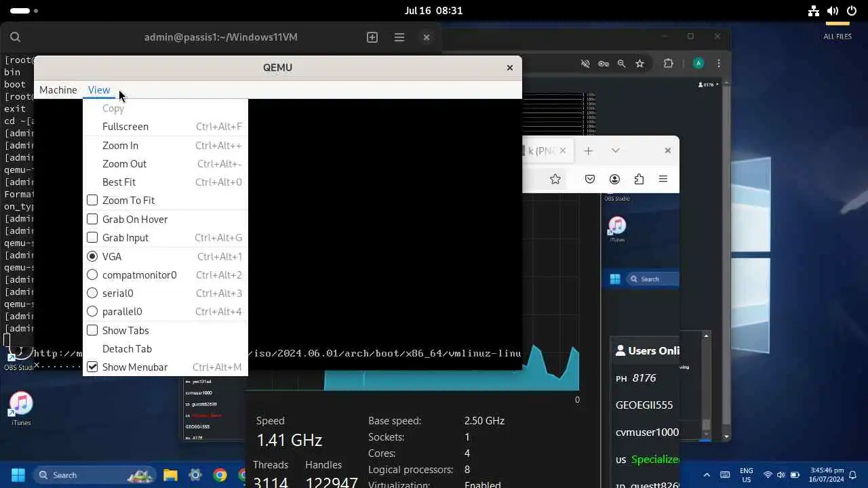Select Zoom Out menu entry
The height and width of the screenshot is (488, 868).
coord(165,163)
